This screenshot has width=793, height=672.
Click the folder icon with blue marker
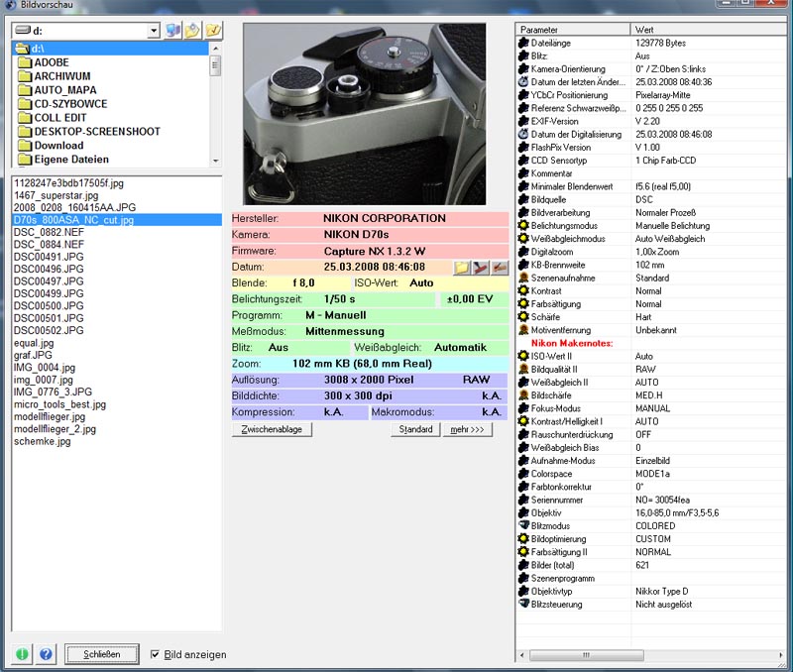pos(192,31)
